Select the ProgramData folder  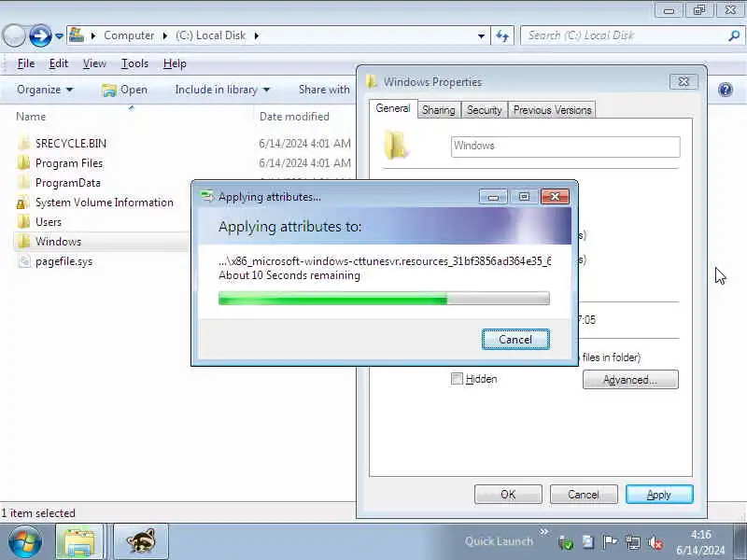pyautogui.click(x=67, y=183)
